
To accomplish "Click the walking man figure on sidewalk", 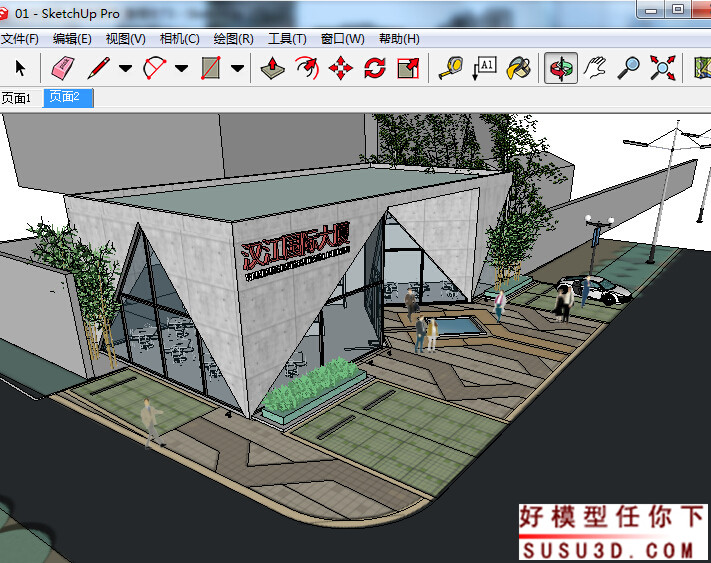I will click(x=151, y=423).
